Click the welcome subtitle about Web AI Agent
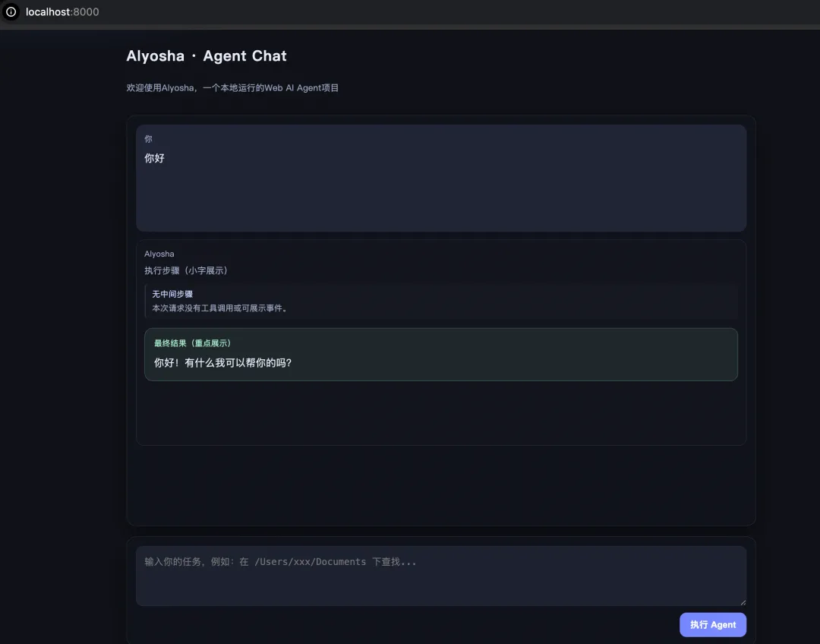 pos(232,88)
